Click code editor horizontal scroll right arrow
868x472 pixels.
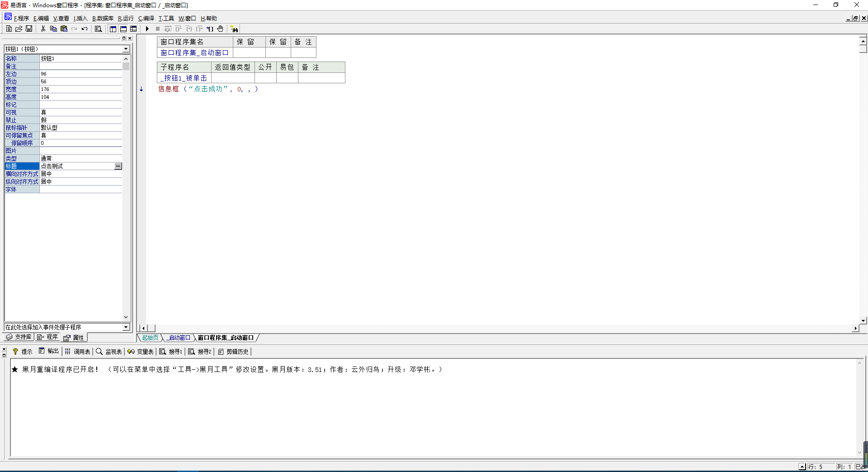click(x=855, y=328)
